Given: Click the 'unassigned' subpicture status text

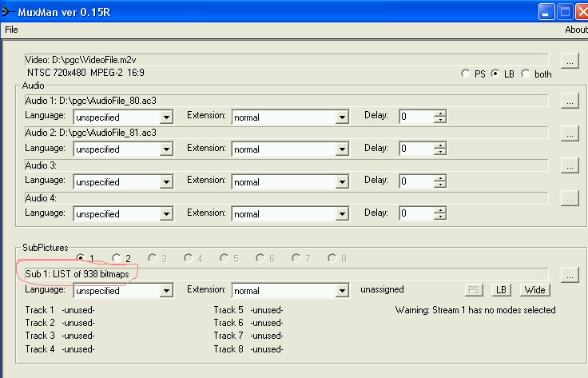Looking at the screenshot, I should [382, 289].
